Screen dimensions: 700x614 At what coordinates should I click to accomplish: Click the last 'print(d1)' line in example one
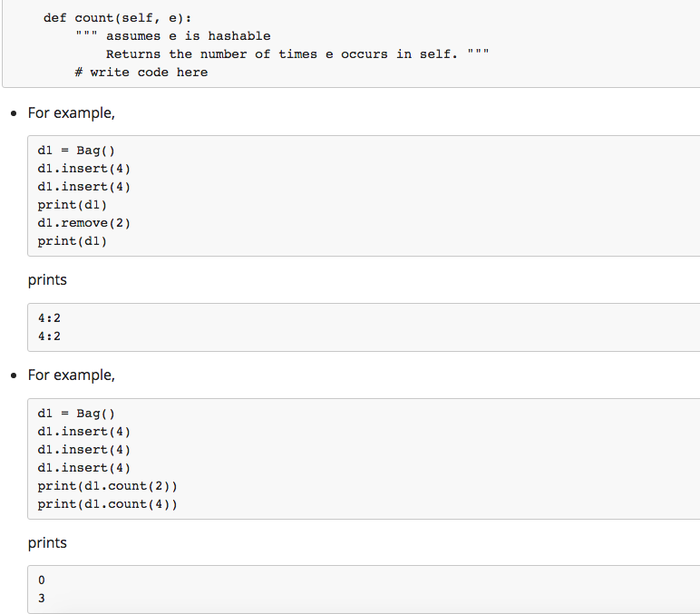(x=73, y=241)
